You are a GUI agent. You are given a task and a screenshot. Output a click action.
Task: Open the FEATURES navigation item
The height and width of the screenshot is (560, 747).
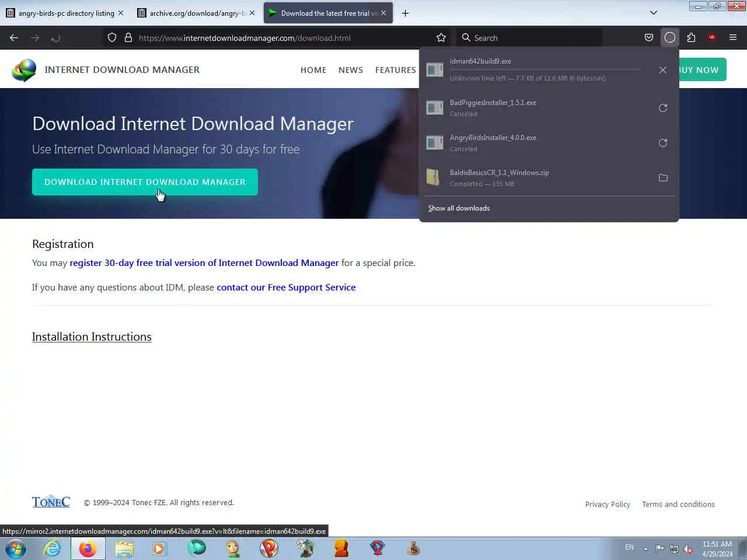tap(396, 70)
